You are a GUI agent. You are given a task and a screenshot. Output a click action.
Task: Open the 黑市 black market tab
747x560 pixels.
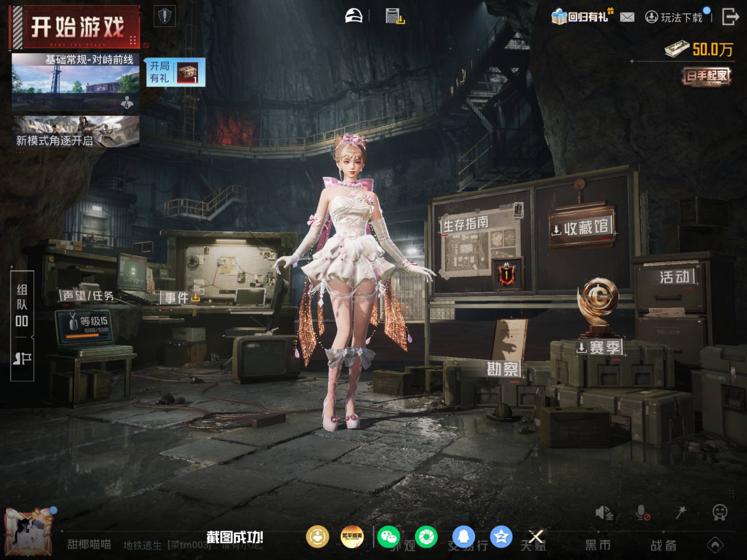598,545
